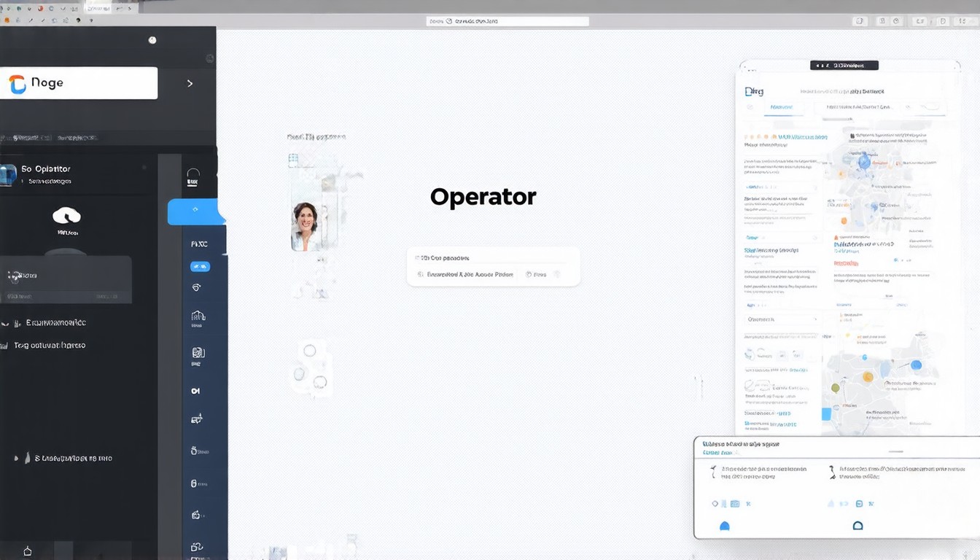Click the large blue pin on the upper map
Image resolution: width=980 pixels, height=560 pixels.
pos(864,162)
